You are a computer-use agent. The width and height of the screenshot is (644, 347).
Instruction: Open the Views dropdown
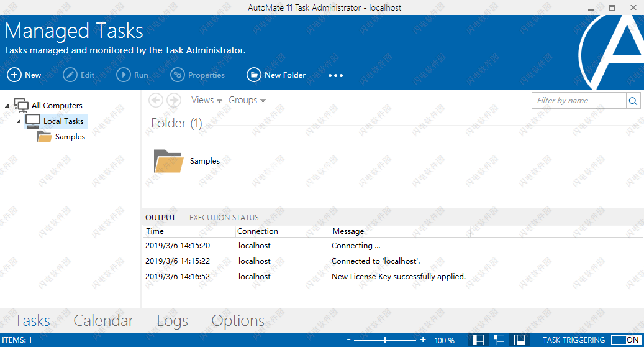[x=207, y=100]
